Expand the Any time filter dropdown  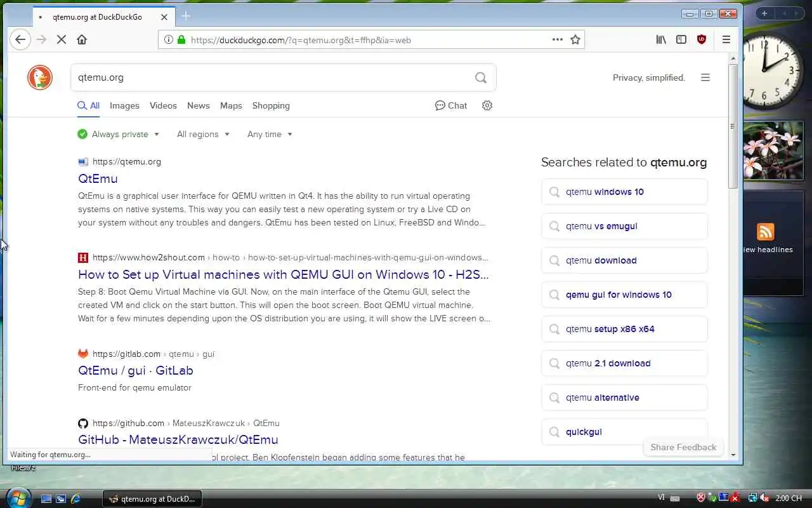pyautogui.click(x=270, y=134)
